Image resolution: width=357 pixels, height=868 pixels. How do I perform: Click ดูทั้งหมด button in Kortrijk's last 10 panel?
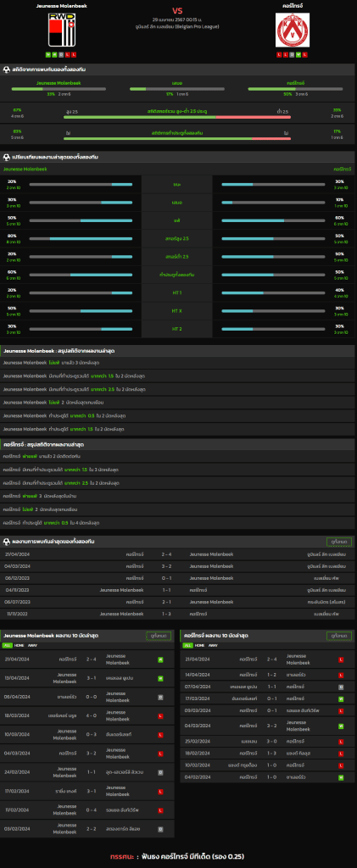pos(339,636)
